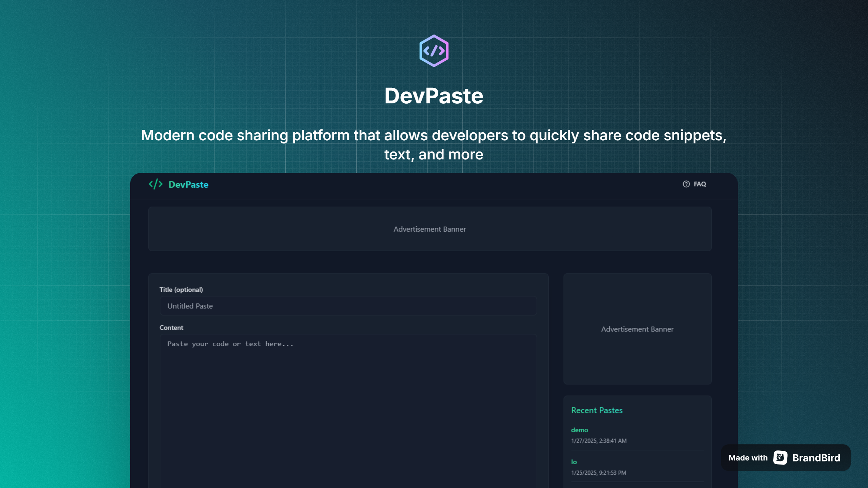868x488 pixels.
Task: Select the green code icon in the navbar
Action: click(155, 184)
